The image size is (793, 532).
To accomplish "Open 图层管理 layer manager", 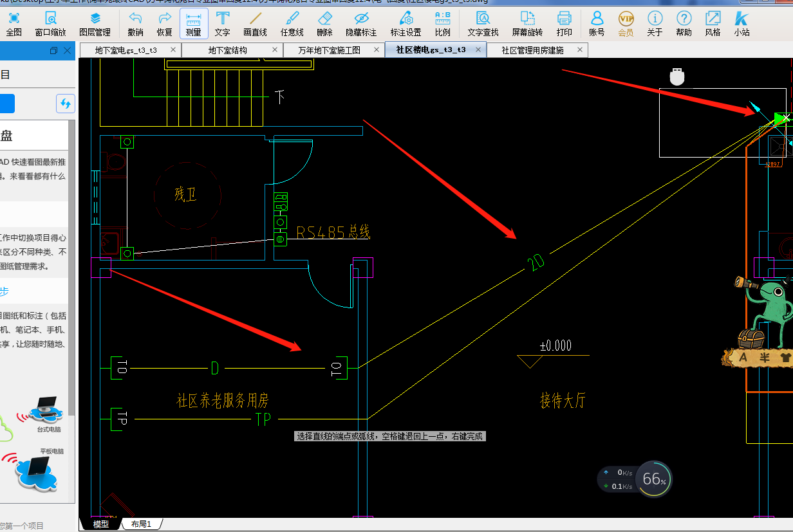I will 95,24.
